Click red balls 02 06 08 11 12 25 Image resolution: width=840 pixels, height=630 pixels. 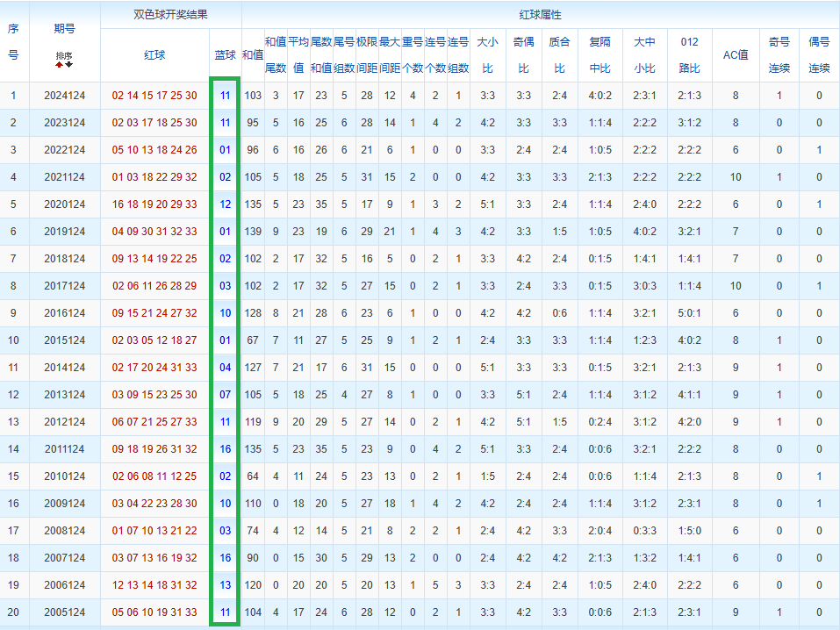coord(154,476)
